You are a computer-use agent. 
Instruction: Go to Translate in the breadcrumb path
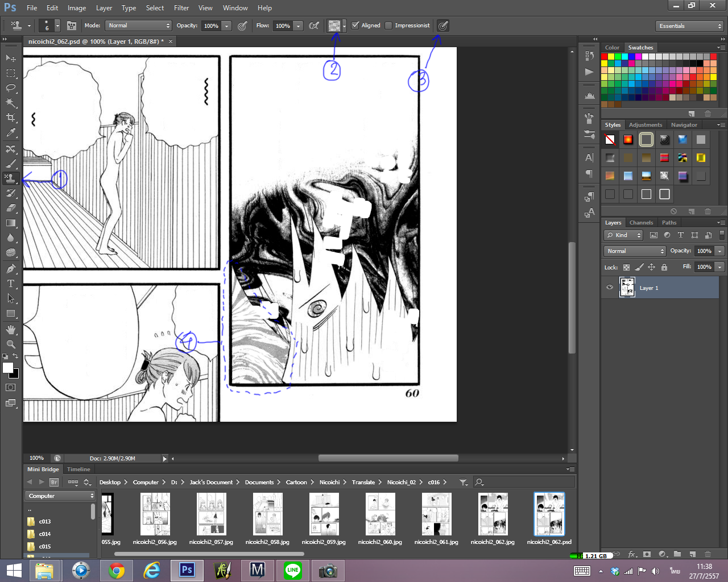click(363, 483)
